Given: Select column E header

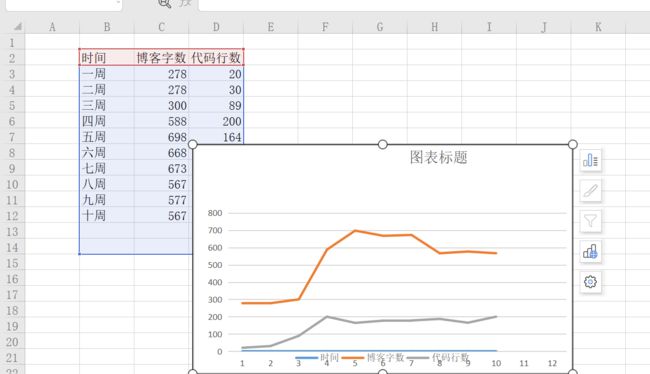Looking at the screenshot, I should point(271,27).
